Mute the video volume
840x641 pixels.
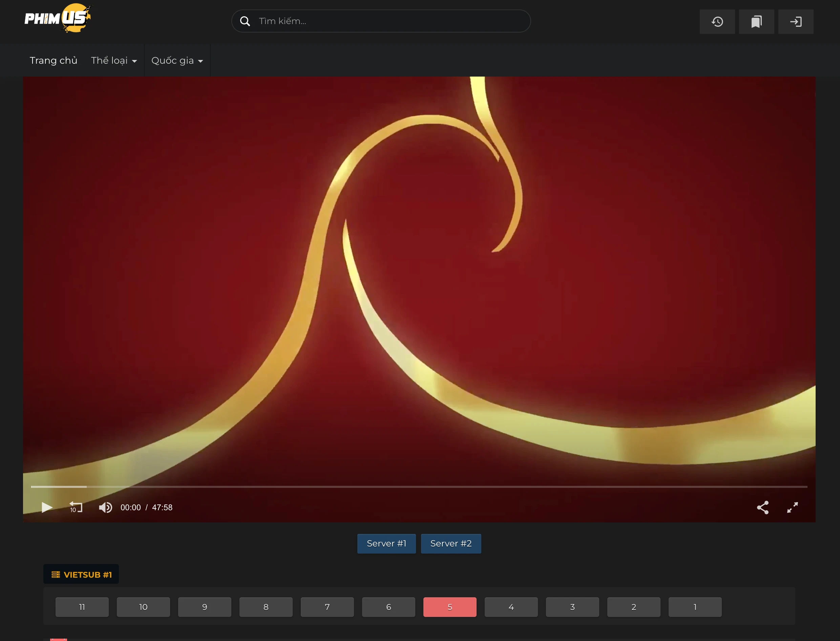click(106, 508)
